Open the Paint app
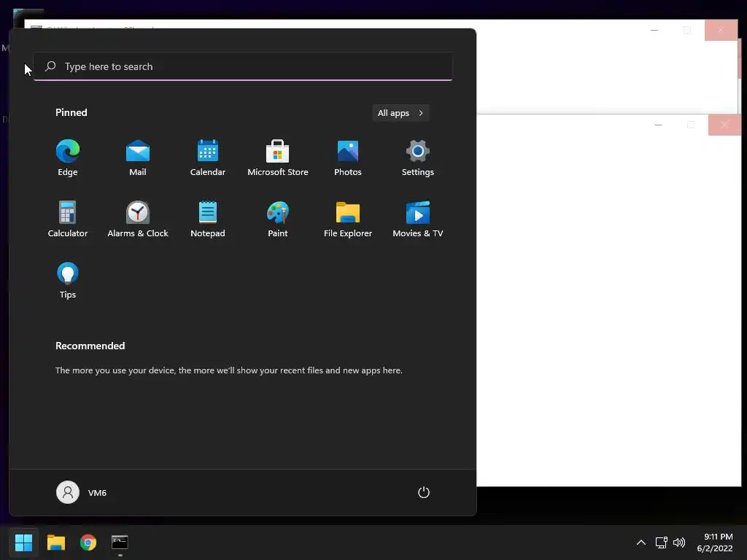This screenshot has height=560, width=747. pos(278,219)
